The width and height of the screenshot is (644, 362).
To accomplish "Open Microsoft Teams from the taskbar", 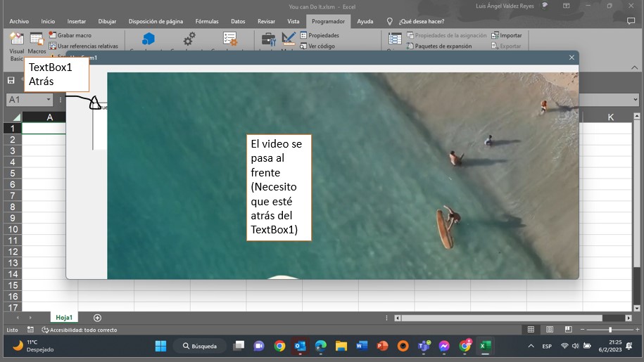I will [424, 346].
